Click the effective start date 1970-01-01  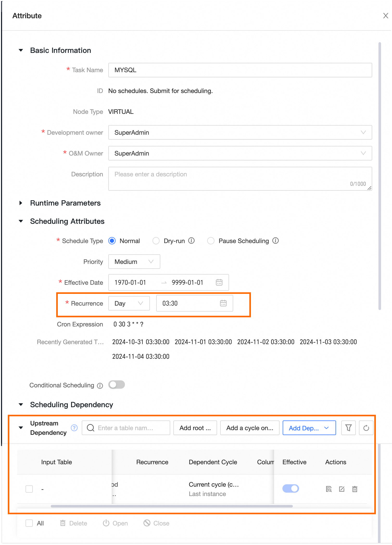pos(130,282)
